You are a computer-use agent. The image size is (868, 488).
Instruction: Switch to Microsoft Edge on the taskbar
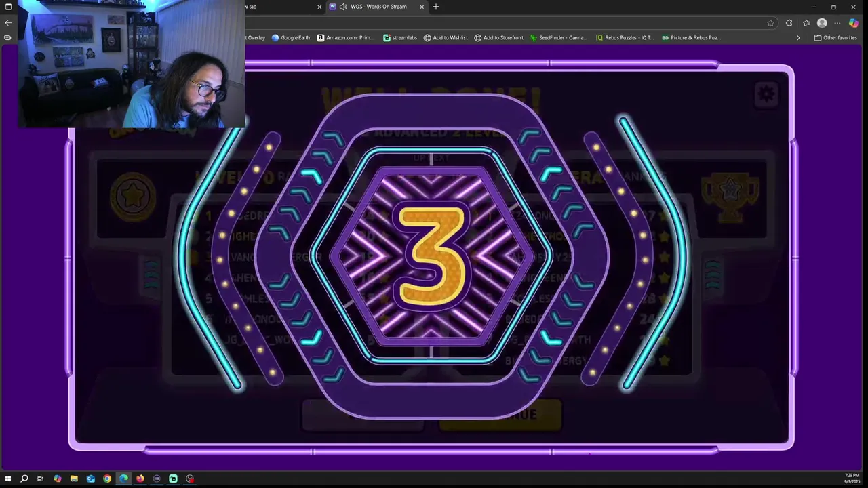coord(123,479)
